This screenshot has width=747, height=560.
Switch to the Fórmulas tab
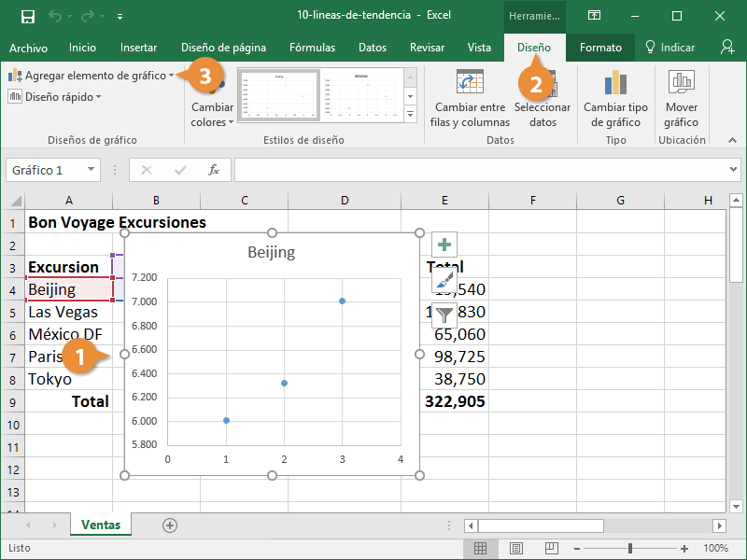point(312,48)
